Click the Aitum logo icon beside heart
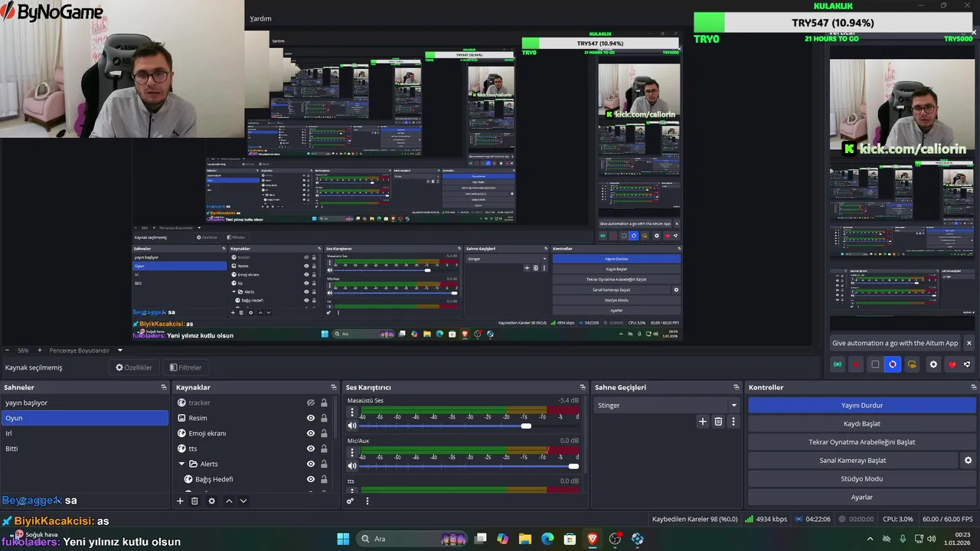 pos(967,364)
